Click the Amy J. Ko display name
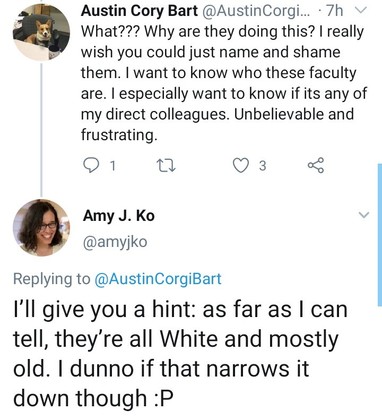 pyautogui.click(x=119, y=216)
